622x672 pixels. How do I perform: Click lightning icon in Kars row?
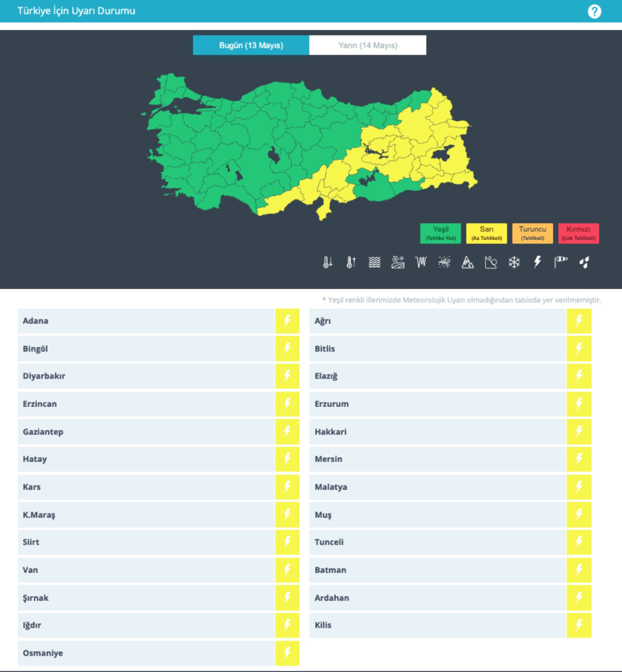point(287,487)
